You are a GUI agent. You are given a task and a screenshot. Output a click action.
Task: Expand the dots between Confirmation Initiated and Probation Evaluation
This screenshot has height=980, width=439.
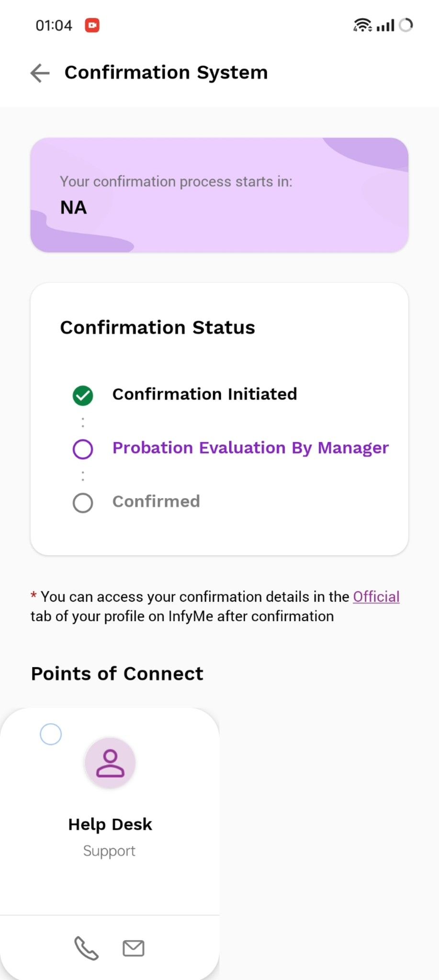click(x=82, y=422)
